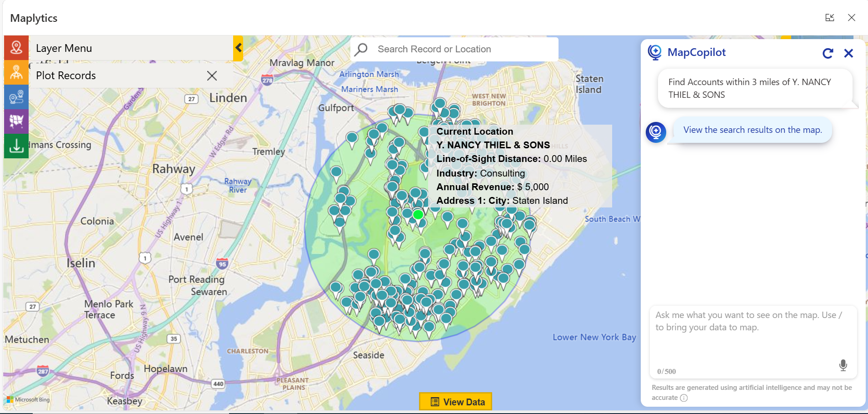Open the Layer Menu header
Screen dimensions: 868x414
click(x=64, y=48)
